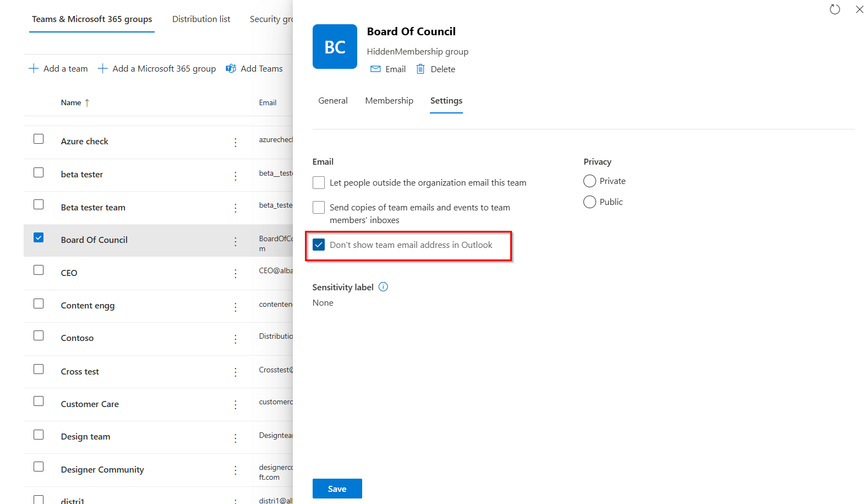Click the Email envelope icon for Board Of Council
The image size is (868, 504).
click(x=375, y=69)
